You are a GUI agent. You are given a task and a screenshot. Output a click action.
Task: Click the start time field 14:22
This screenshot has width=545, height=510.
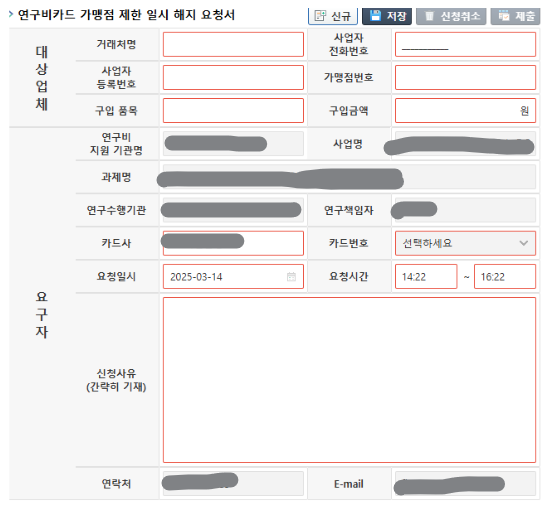point(426,276)
